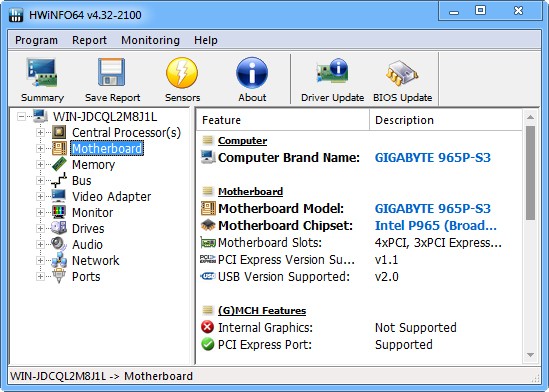Image resolution: width=549 pixels, height=392 pixels.
Task: Click the status bar path text
Action: (x=102, y=376)
